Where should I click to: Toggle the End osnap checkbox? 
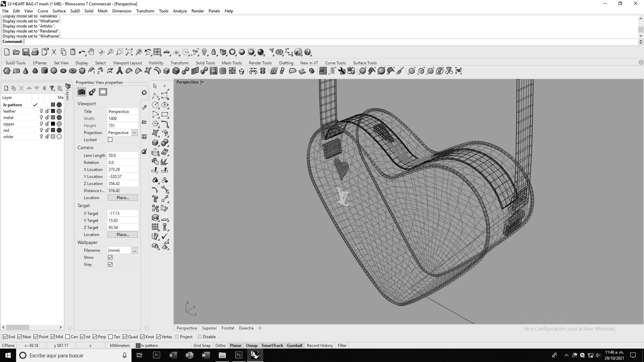tap(5, 337)
